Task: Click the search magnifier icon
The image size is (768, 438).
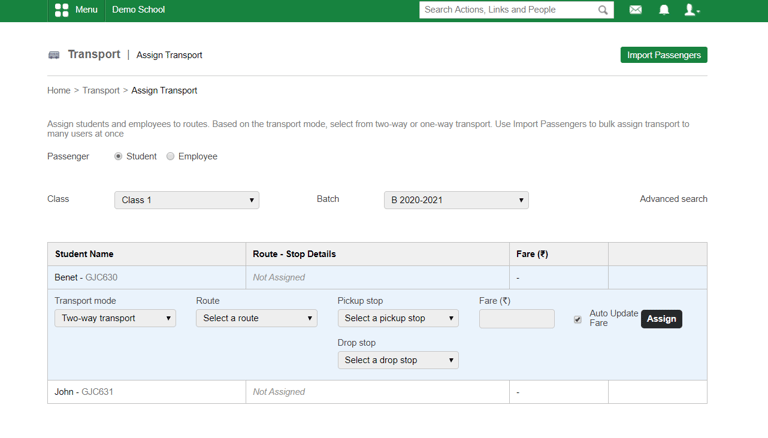Action: [603, 10]
